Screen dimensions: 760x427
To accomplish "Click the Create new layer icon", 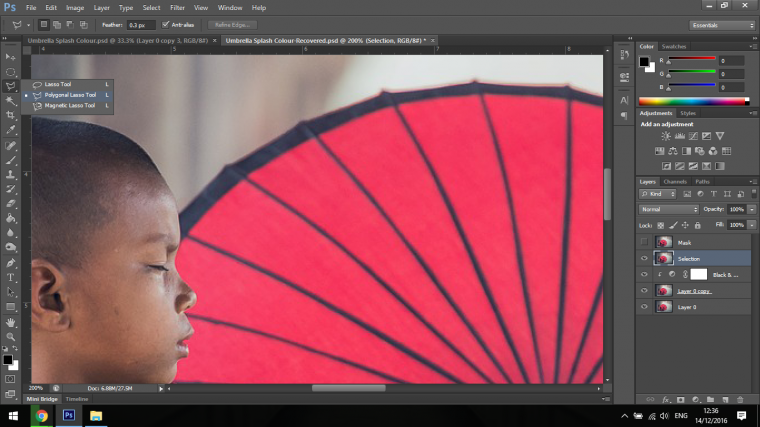I will tap(725, 400).
